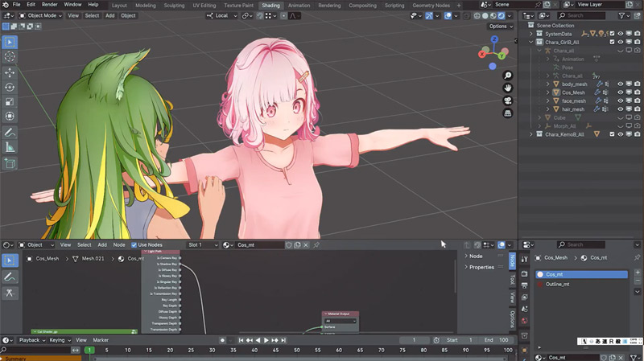Open the Tool properties tab icon
Viewport: 644px width, 361px height.
click(525, 259)
